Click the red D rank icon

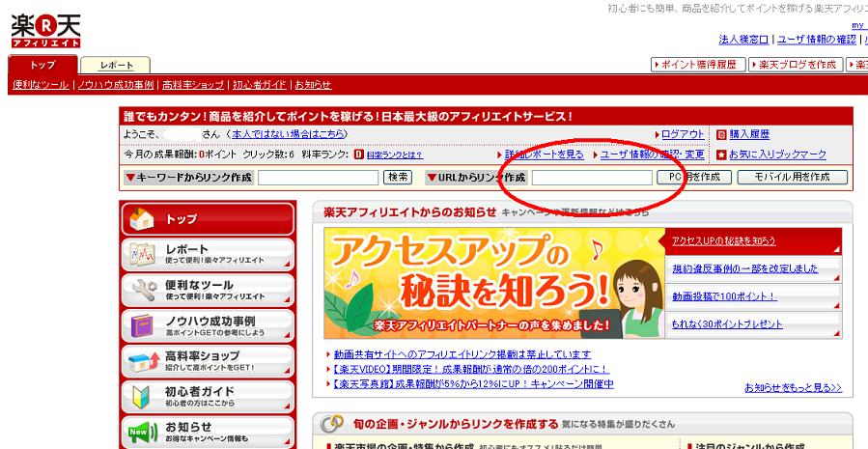358,154
